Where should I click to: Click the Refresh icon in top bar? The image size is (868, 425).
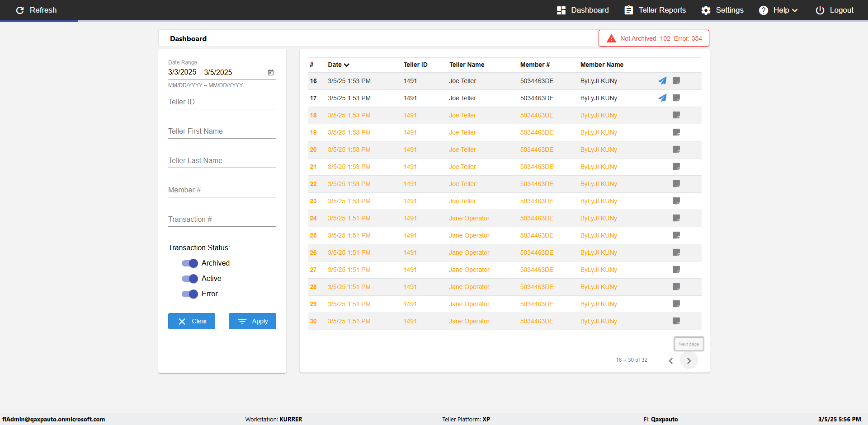tap(20, 10)
